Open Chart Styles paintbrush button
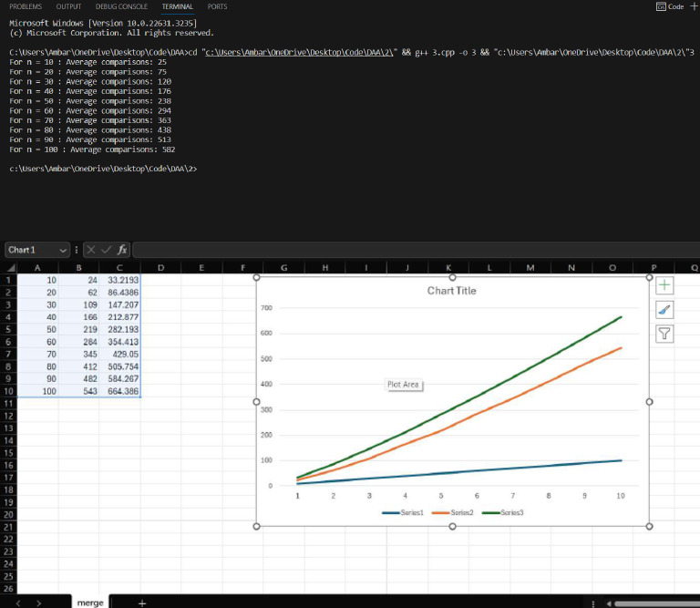 tap(665, 310)
